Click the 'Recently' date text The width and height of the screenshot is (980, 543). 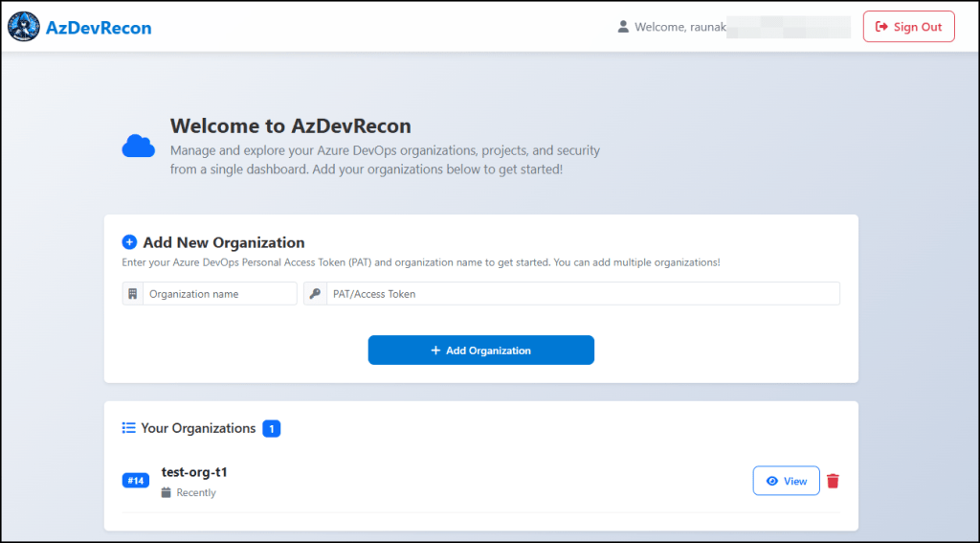(x=196, y=493)
